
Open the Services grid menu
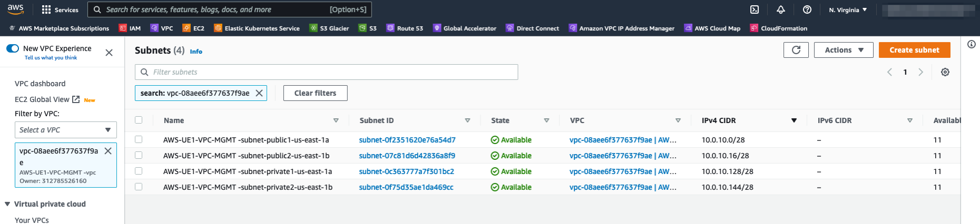(x=60, y=9)
